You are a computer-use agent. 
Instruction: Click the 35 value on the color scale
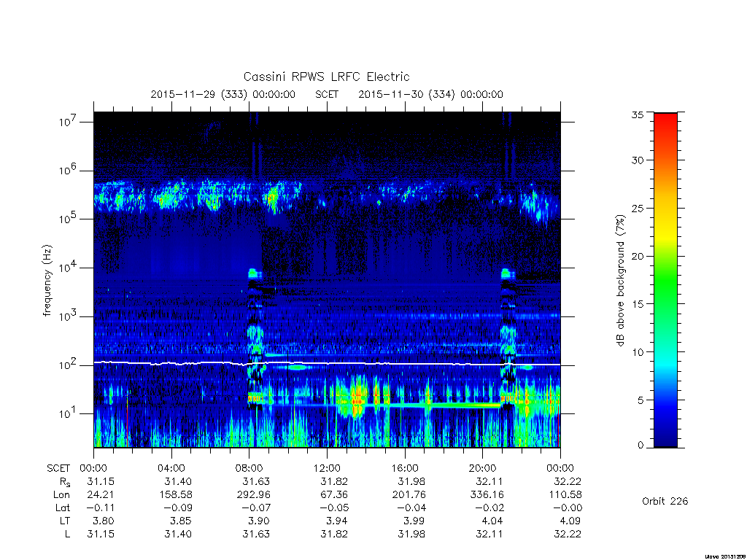pyautogui.click(x=638, y=114)
